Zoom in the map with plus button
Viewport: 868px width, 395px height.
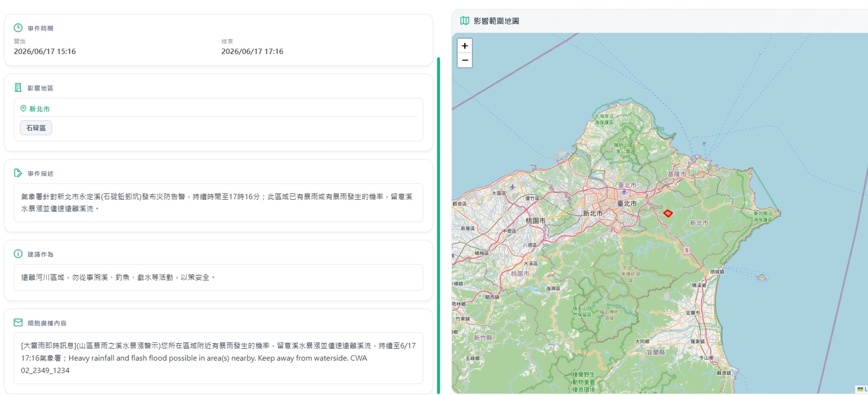tap(465, 46)
